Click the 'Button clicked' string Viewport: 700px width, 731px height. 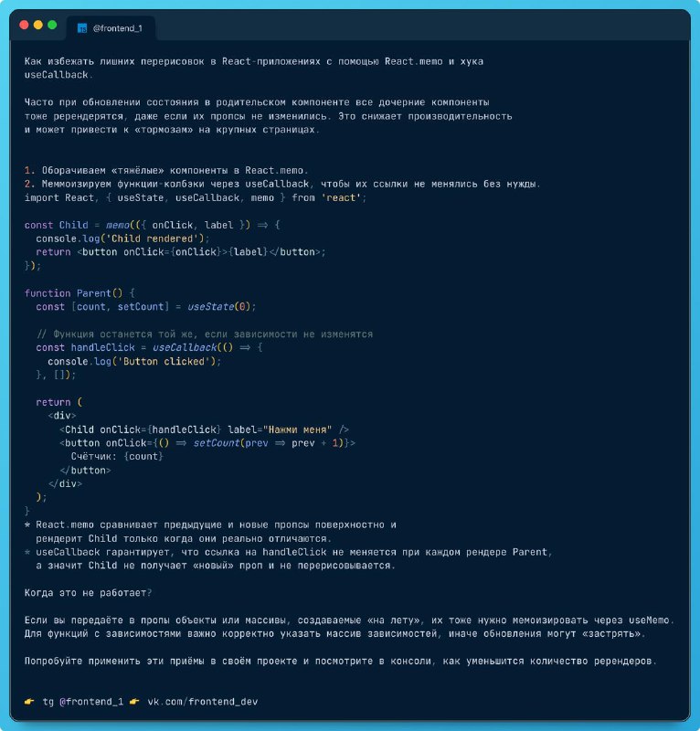164,362
